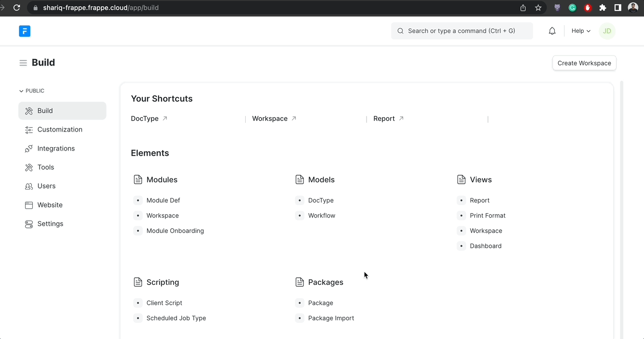Open the JD user avatar menu
Viewport: 644px width, 339px height.
607,31
